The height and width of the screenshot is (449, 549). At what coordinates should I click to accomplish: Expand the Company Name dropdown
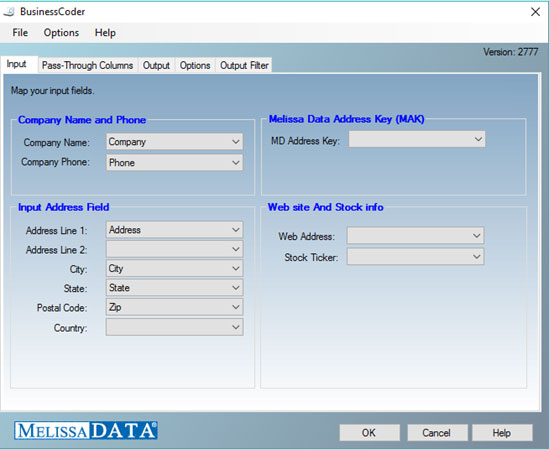click(174, 142)
